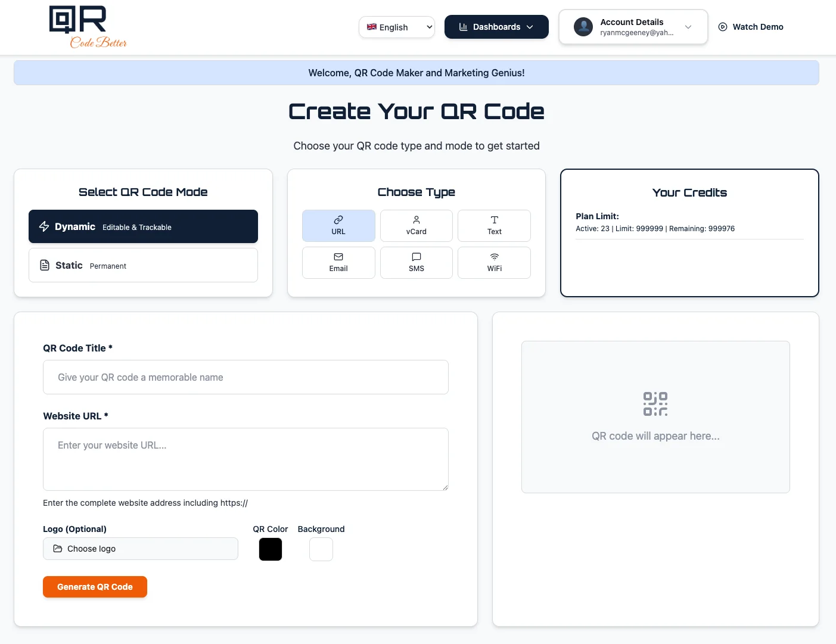Viewport: 836px width, 644px height.
Task: Select the WiFi QR code type
Action: tap(494, 262)
